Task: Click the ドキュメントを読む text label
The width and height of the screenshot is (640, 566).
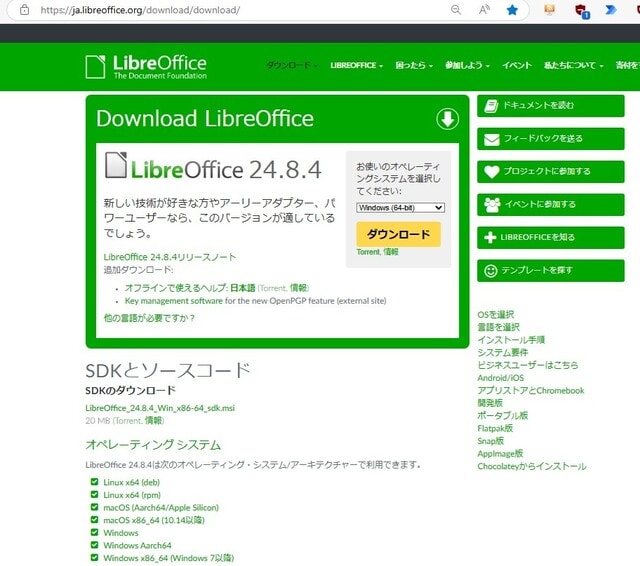Action: (538, 106)
